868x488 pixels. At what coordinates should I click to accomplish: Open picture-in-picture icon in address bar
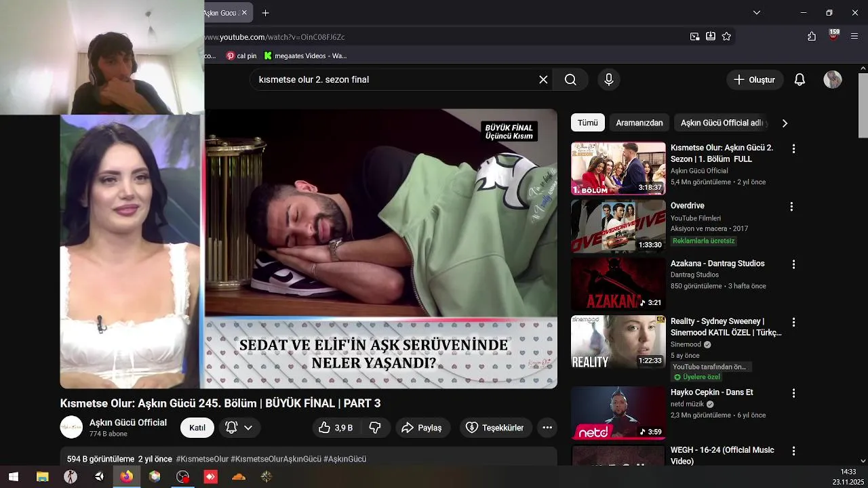tap(694, 37)
